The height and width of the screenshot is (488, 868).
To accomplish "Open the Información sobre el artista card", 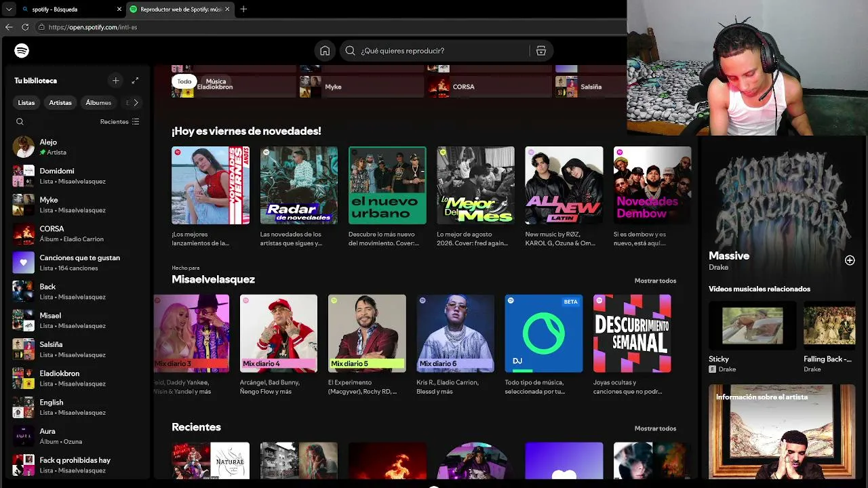I will tap(782, 432).
